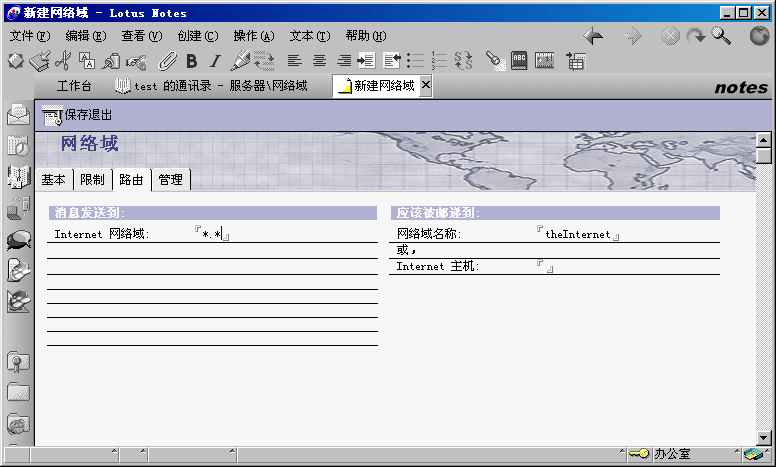Click the yellow key access-level icon

pos(639,455)
